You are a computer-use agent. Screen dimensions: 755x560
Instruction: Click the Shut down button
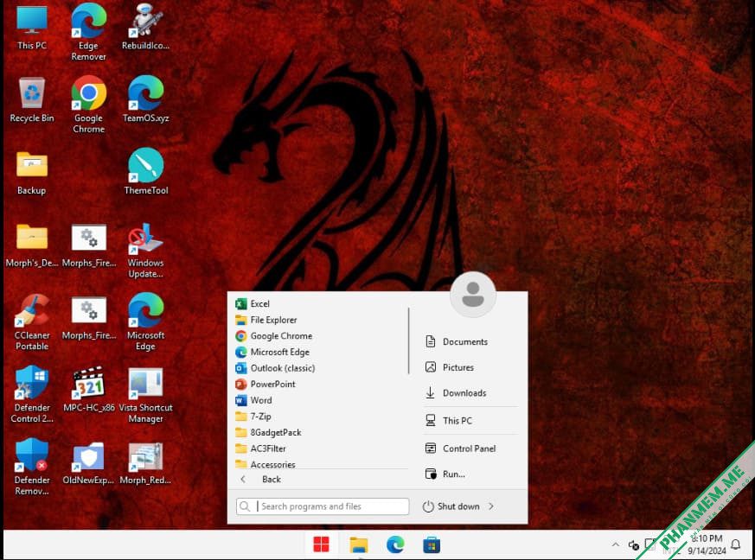451,506
